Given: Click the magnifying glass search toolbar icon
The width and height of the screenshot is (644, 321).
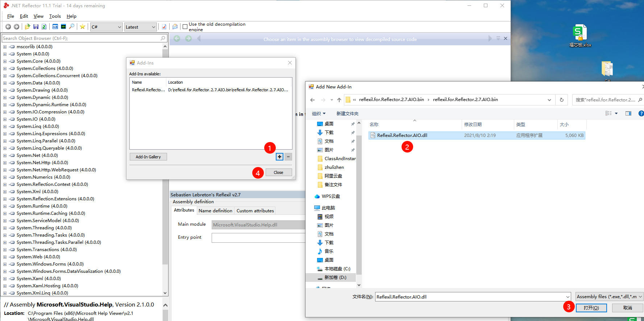Looking at the screenshot, I should coord(72,27).
